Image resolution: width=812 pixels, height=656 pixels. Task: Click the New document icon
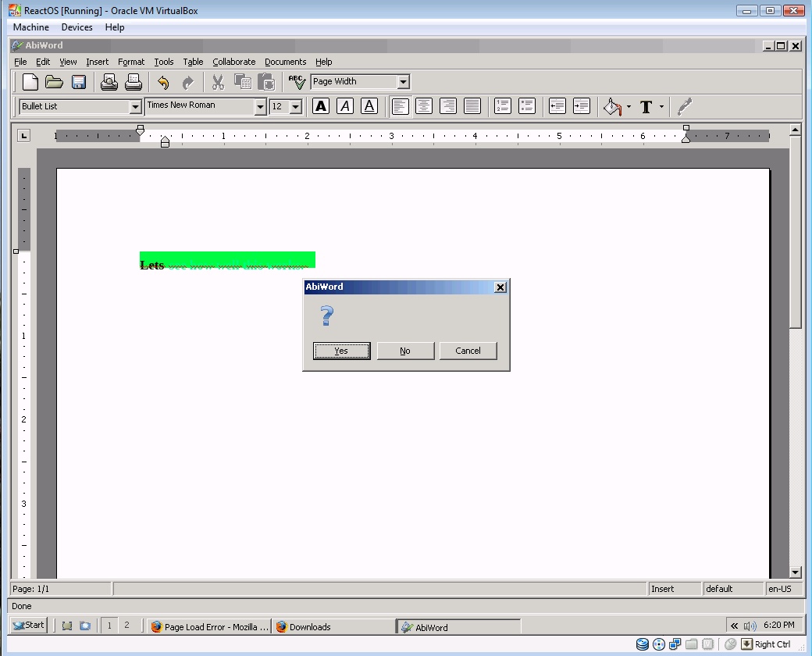[x=30, y=82]
